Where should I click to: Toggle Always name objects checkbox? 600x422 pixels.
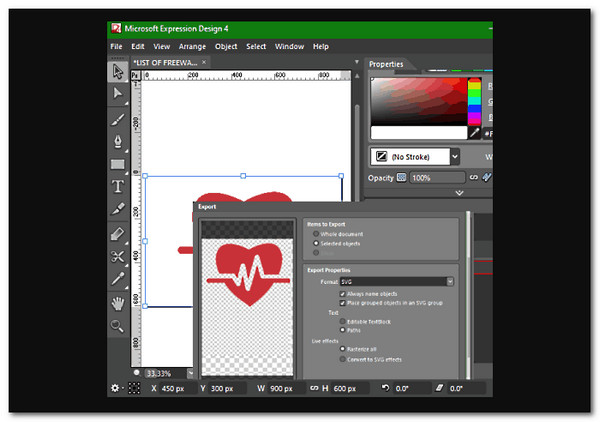pos(342,294)
